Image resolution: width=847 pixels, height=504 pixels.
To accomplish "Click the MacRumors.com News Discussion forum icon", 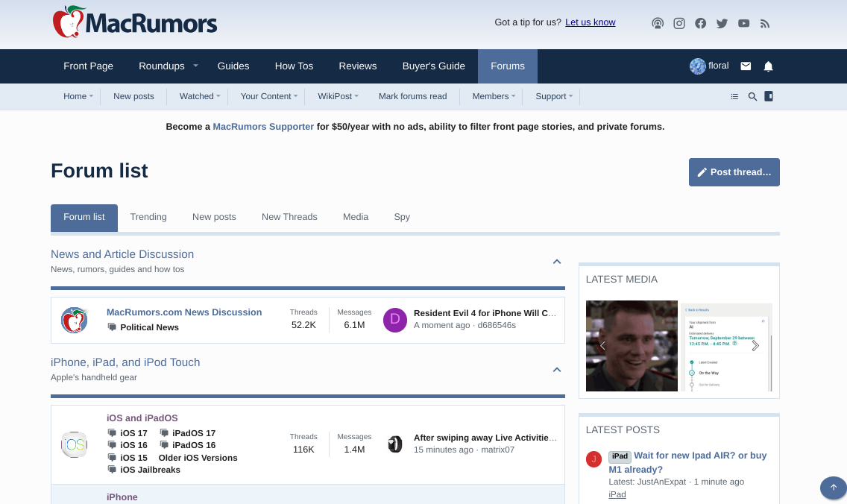I will point(74,321).
